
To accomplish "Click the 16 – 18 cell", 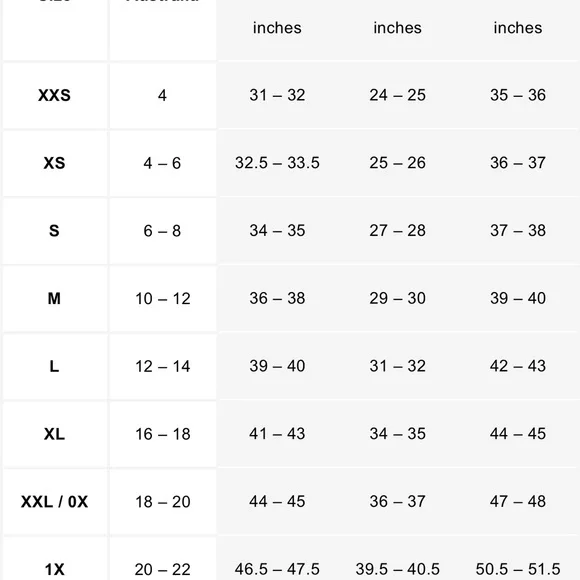I will coord(162,434).
